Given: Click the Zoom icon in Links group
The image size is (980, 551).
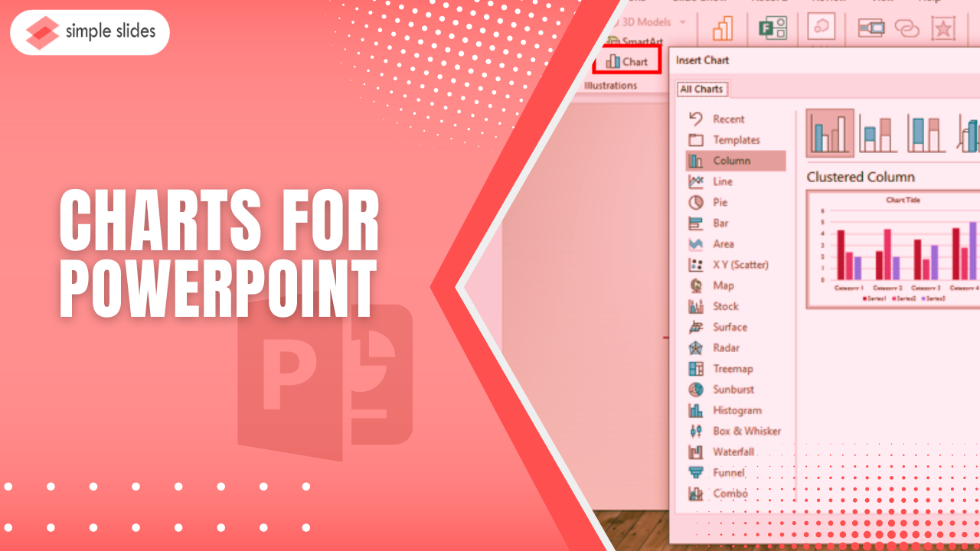Looking at the screenshot, I should point(871,28).
